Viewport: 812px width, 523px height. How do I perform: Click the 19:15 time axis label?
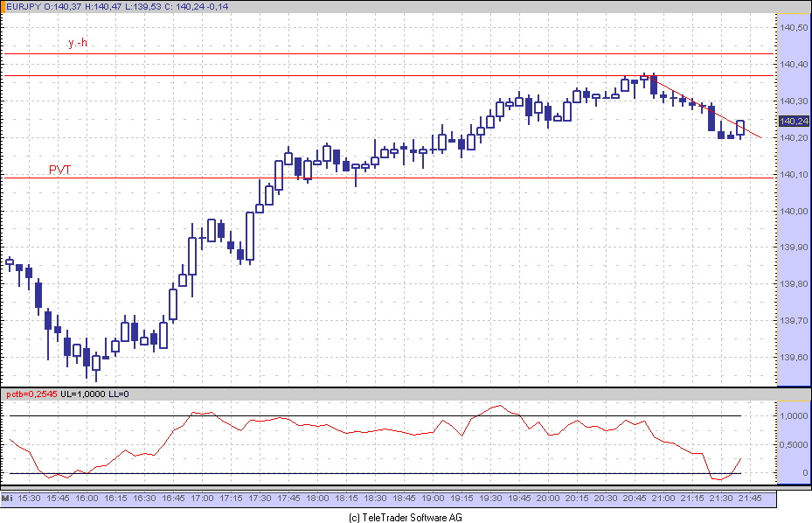pyautogui.click(x=462, y=499)
